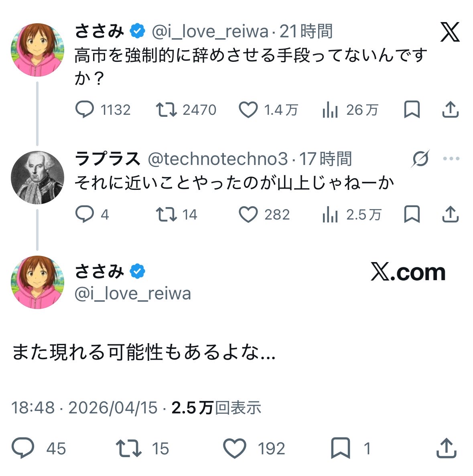Like the main post with 192 likes

coord(235,448)
